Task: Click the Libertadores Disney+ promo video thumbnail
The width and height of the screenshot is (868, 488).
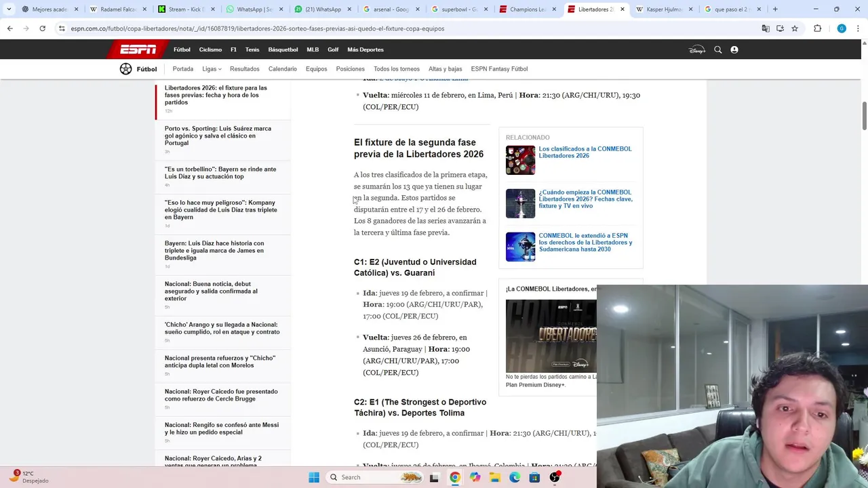Action: [x=551, y=335]
